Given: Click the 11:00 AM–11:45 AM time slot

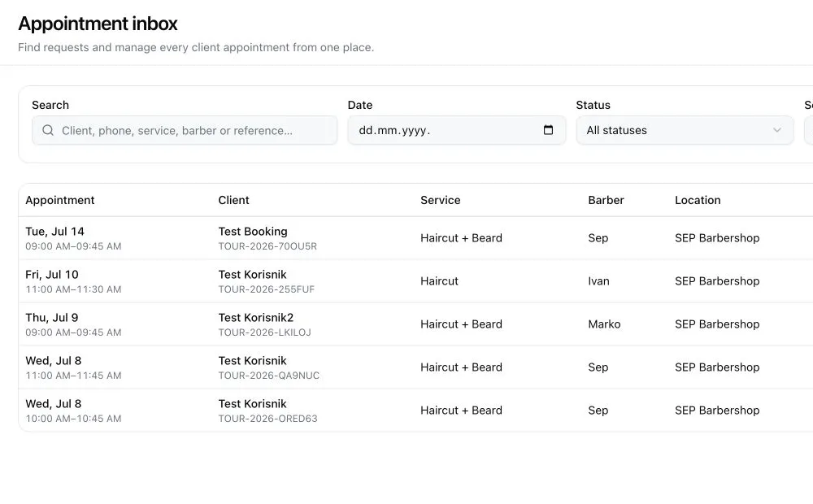Looking at the screenshot, I should tap(73, 376).
